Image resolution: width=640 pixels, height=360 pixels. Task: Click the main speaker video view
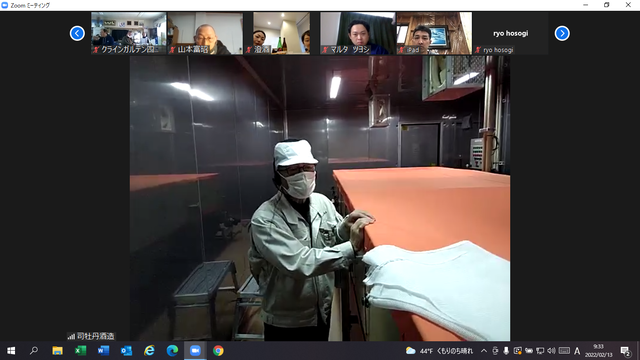pyautogui.click(x=320, y=198)
